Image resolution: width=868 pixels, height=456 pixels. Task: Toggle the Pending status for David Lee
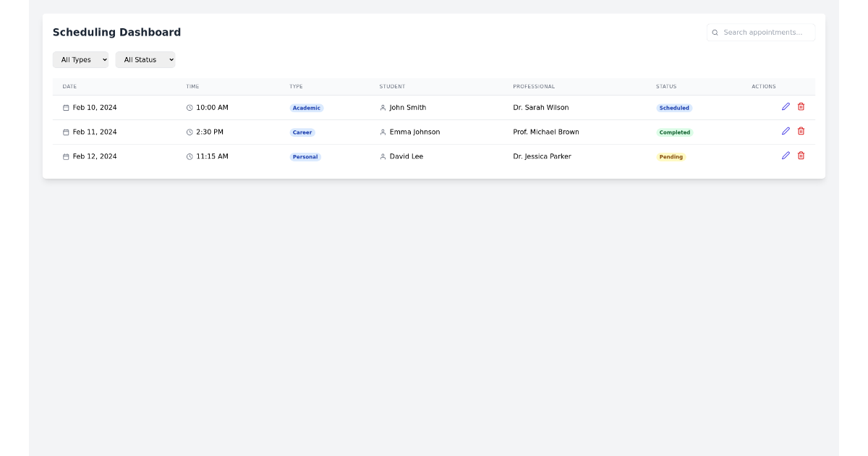point(671,156)
